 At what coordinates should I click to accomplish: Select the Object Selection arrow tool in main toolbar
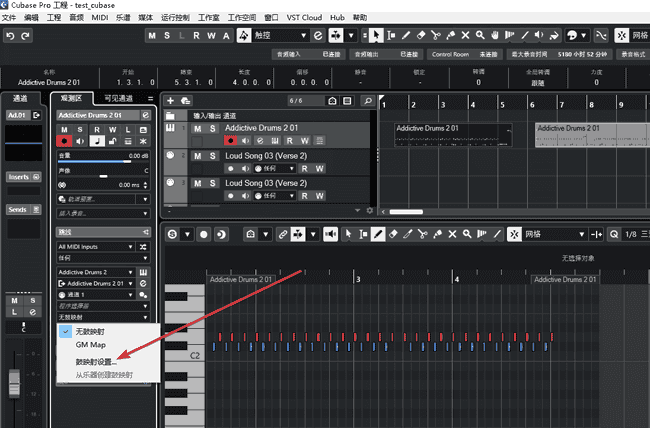click(376, 36)
